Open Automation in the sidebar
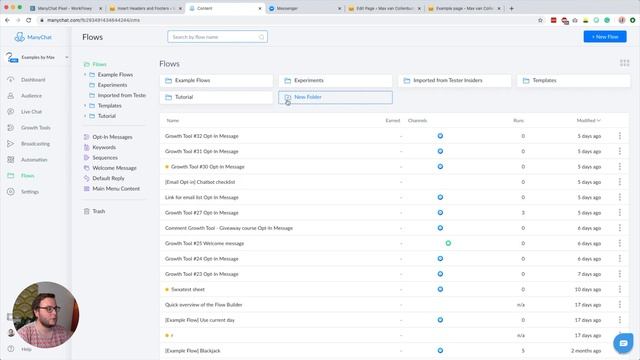Image resolution: width=640 pixels, height=360 pixels. 34,160
